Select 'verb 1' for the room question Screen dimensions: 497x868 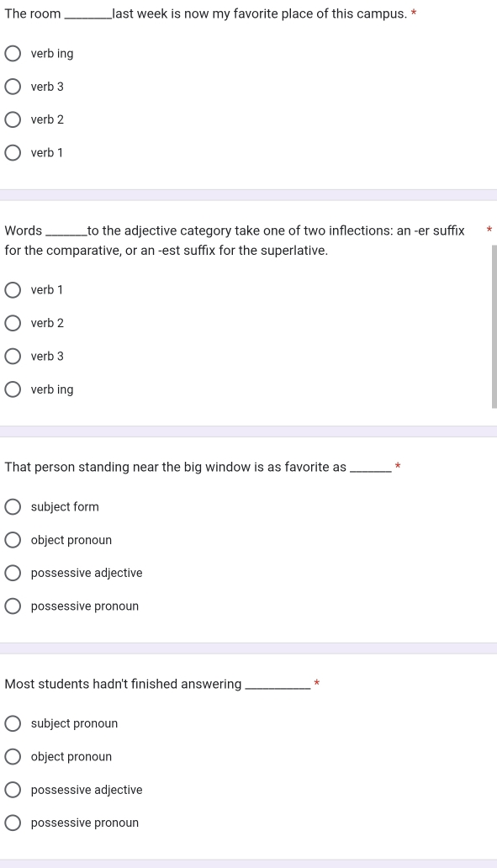click(x=13, y=153)
